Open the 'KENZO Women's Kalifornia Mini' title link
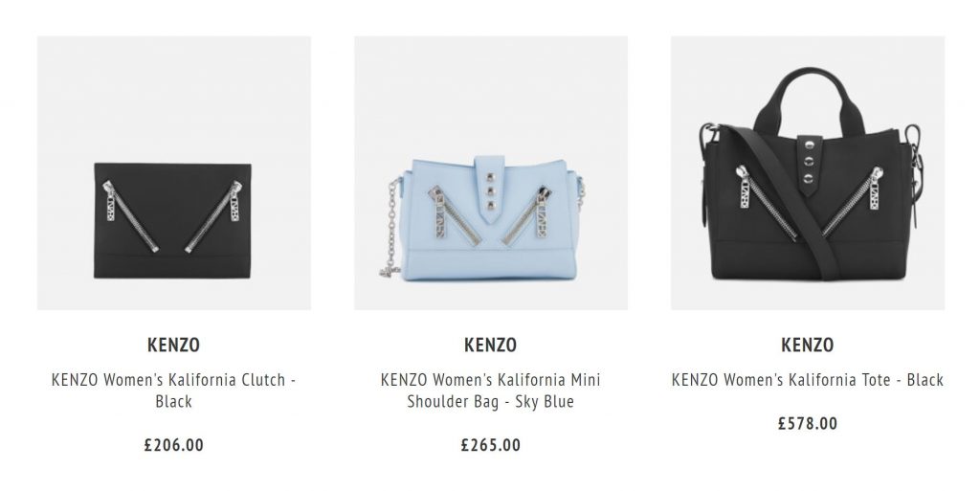Screen dimensions: 980x491 coord(491,380)
